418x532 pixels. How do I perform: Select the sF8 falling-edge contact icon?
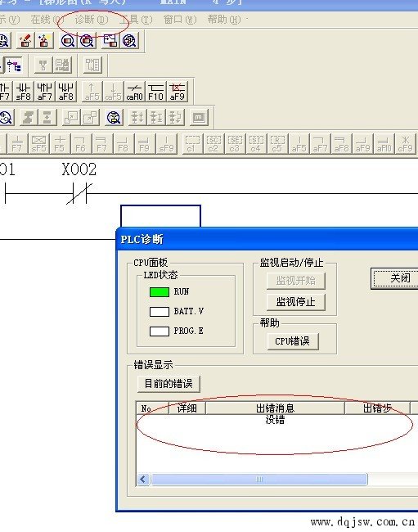(x=24, y=92)
